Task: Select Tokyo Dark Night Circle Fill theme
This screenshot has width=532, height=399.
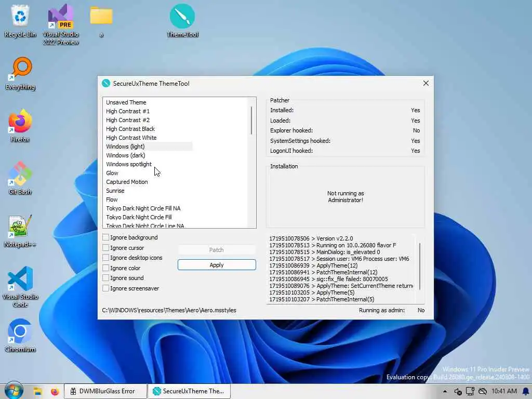Action: 139,217
